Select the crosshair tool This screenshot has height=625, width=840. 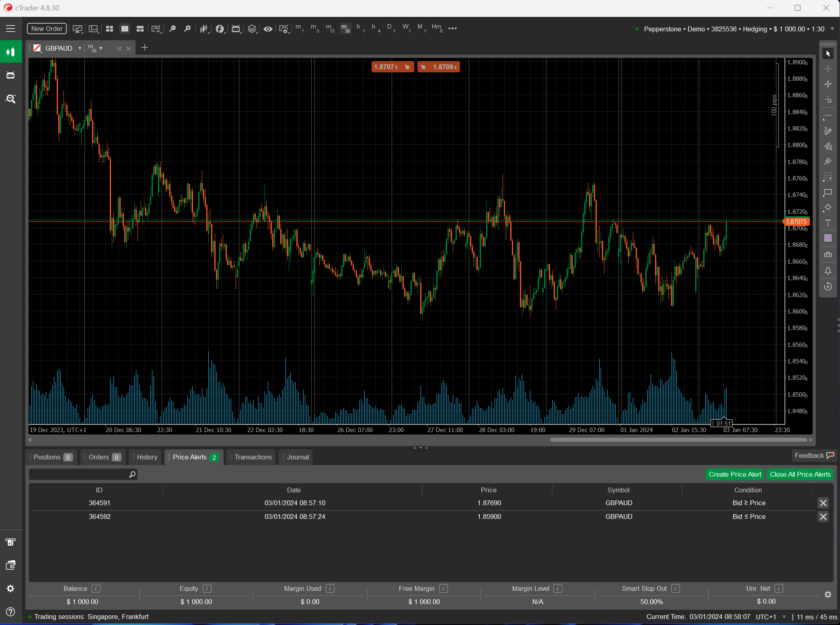coord(828,69)
